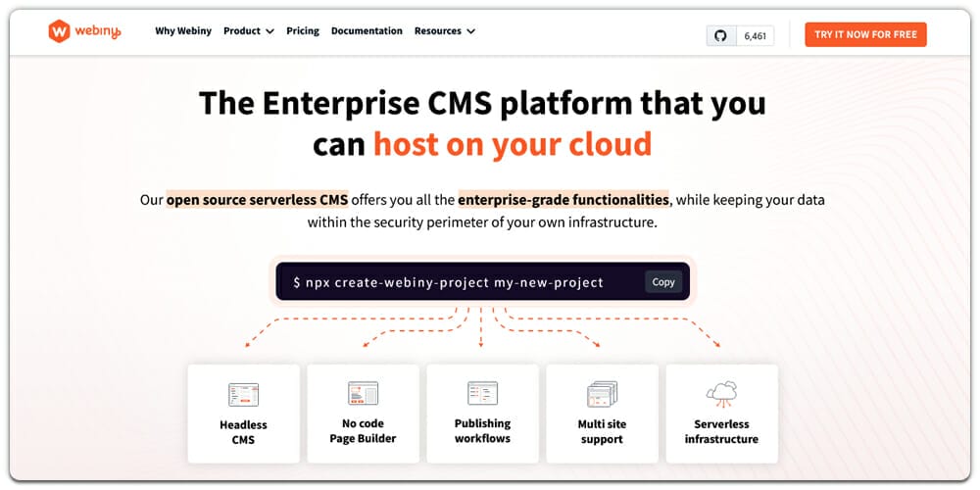The height and width of the screenshot is (490, 980).
Task: Click the Webiny hexagon logo icon
Action: click(x=60, y=32)
